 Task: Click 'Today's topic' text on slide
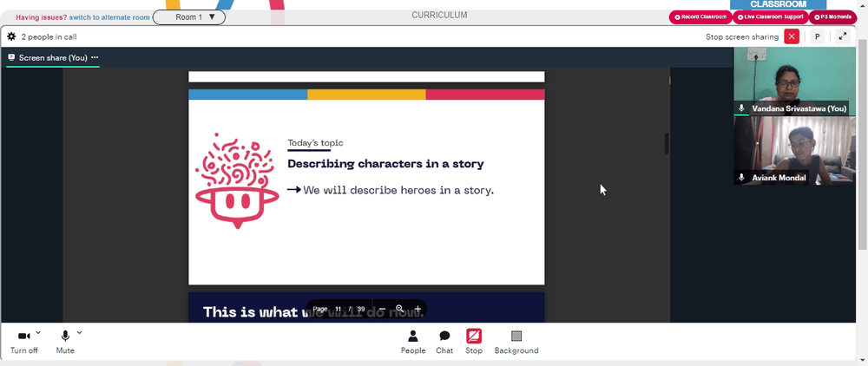[315, 142]
